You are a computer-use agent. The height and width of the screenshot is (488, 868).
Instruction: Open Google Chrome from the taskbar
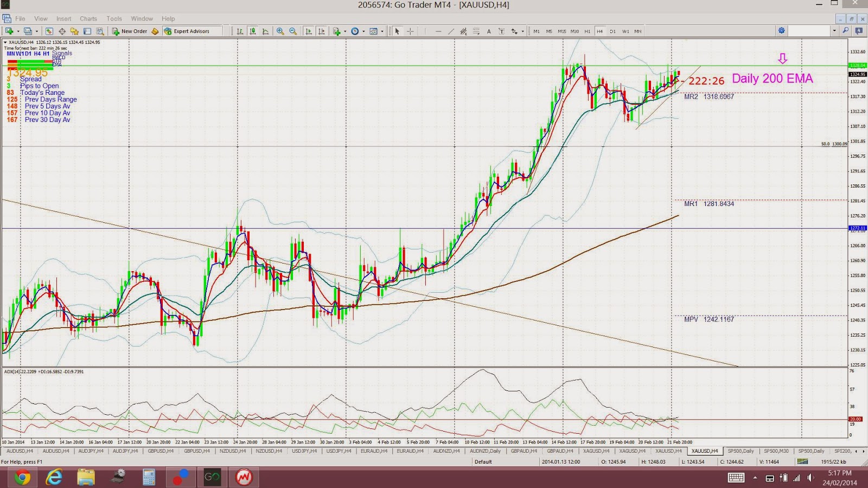point(22,478)
